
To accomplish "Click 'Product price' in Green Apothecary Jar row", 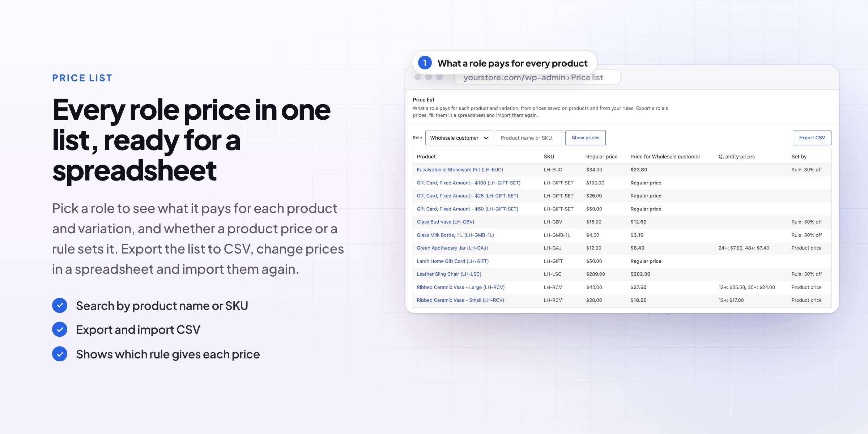I will point(807,248).
